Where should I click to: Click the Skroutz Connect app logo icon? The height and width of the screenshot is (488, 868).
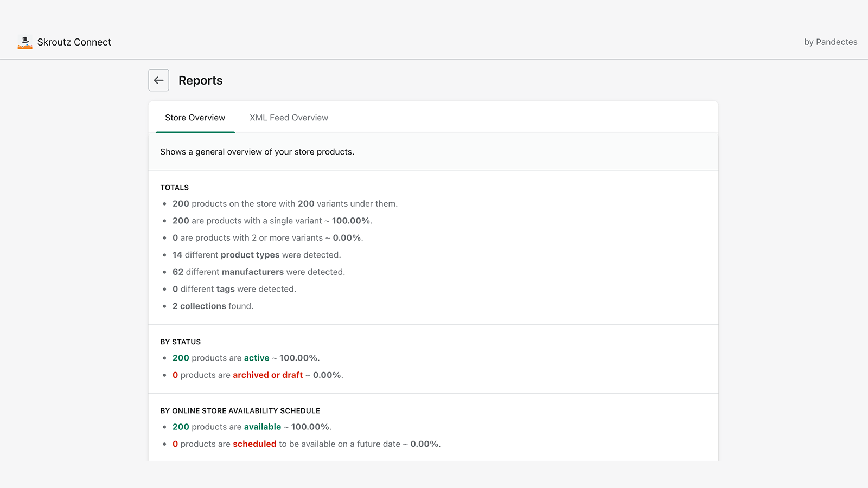pos(24,42)
